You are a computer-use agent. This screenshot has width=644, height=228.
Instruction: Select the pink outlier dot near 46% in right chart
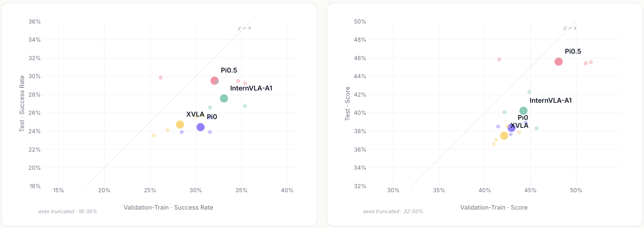pyautogui.click(x=499, y=59)
